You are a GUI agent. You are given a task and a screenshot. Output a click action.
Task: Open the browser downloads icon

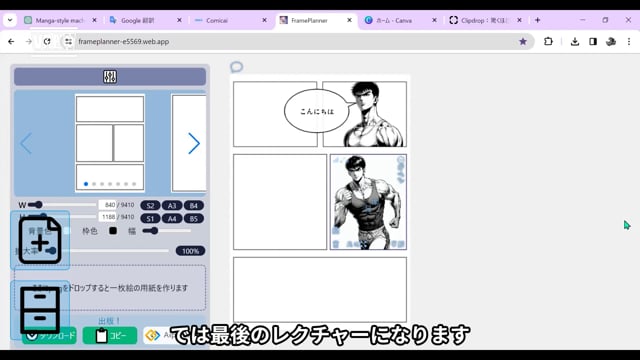pyautogui.click(x=575, y=42)
